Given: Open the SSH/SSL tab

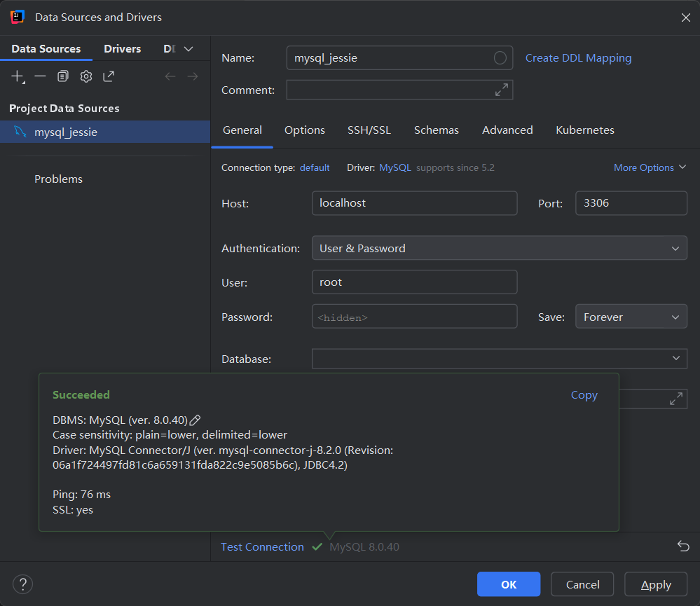Looking at the screenshot, I should [369, 130].
